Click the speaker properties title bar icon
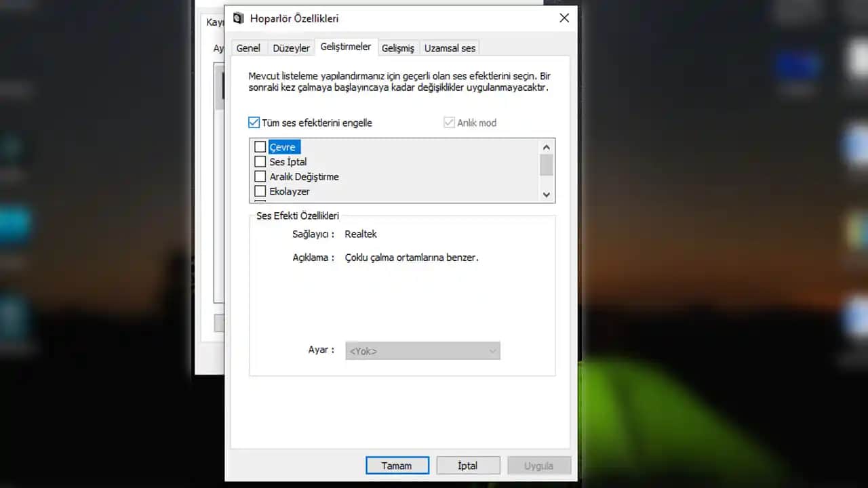 pyautogui.click(x=238, y=18)
